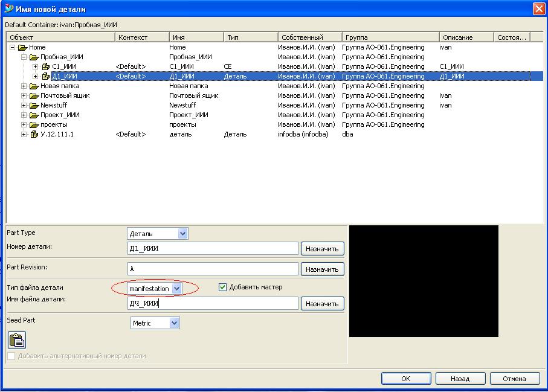This screenshot has height=392, width=548.
Task: Click the деталь name cell of У.12.111.1
Action: (x=180, y=135)
